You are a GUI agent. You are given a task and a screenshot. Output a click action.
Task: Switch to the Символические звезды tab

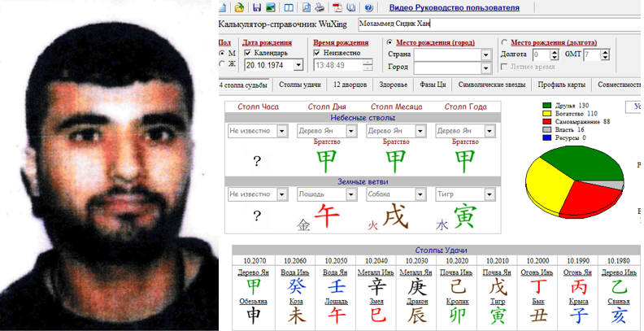pyautogui.click(x=492, y=85)
